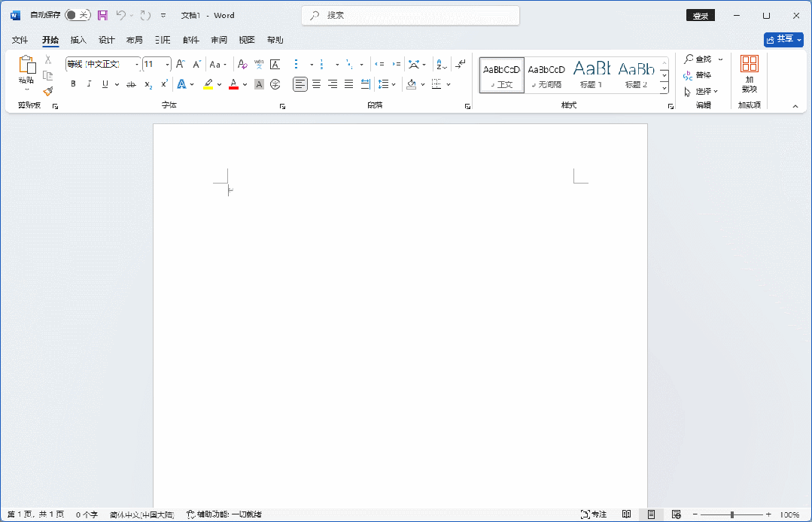
Task: Justify the paragraph text
Action: [x=349, y=83]
